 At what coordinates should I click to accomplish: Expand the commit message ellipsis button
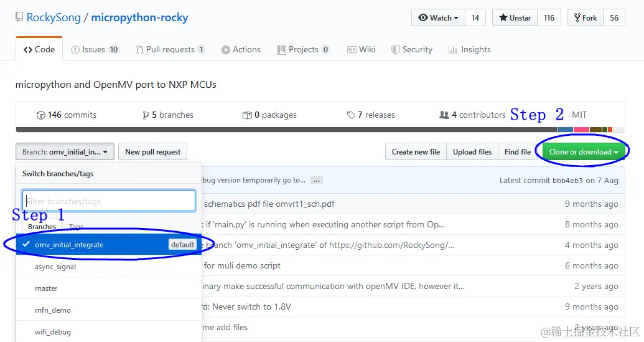pyautogui.click(x=317, y=181)
